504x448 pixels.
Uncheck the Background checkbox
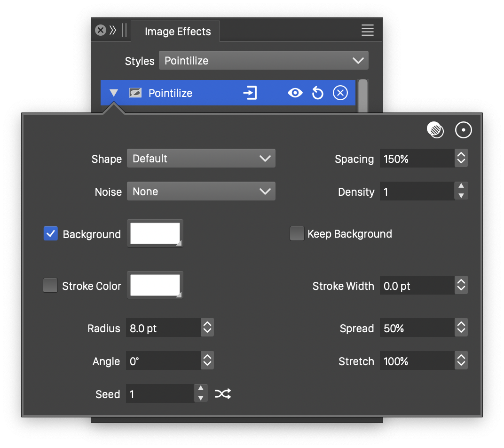click(x=51, y=234)
